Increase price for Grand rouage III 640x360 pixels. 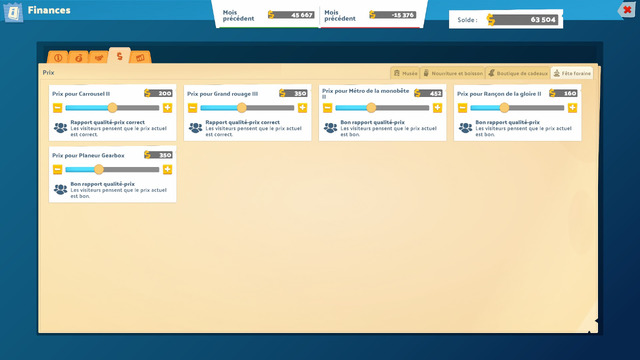click(302, 108)
